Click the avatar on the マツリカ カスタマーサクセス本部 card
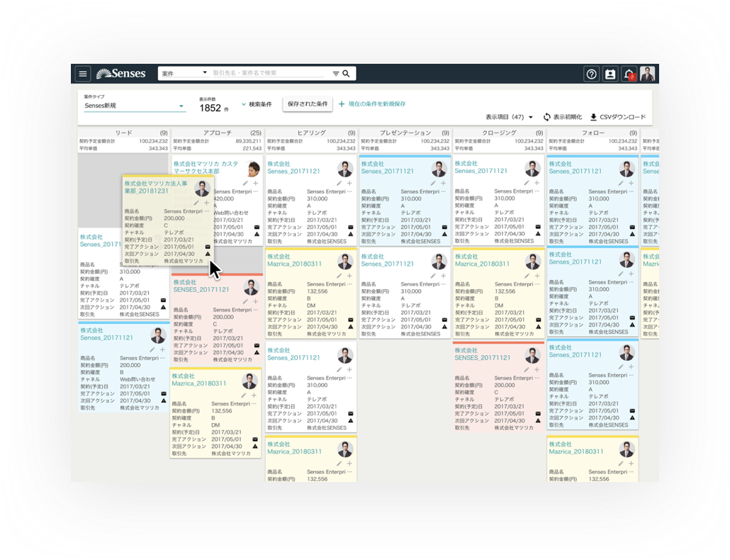This screenshot has width=730, height=560. (x=253, y=169)
